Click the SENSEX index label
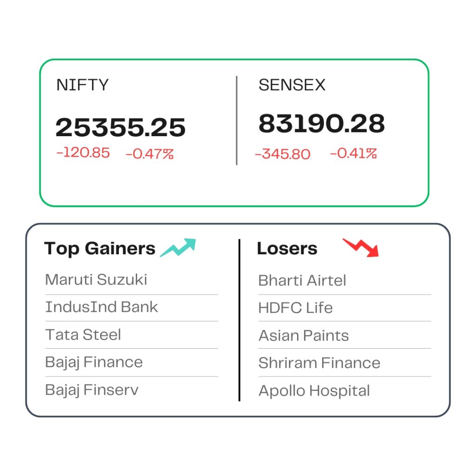 (292, 85)
